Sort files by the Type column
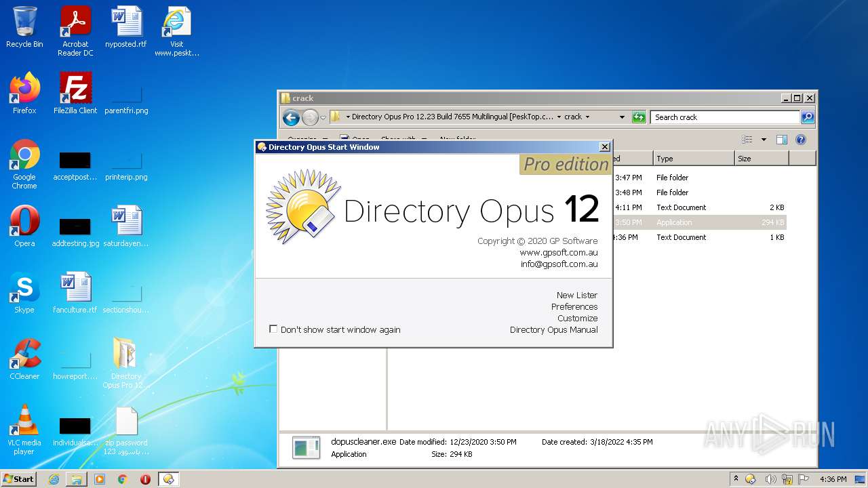Image resolution: width=868 pixels, height=488 pixels. 694,159
